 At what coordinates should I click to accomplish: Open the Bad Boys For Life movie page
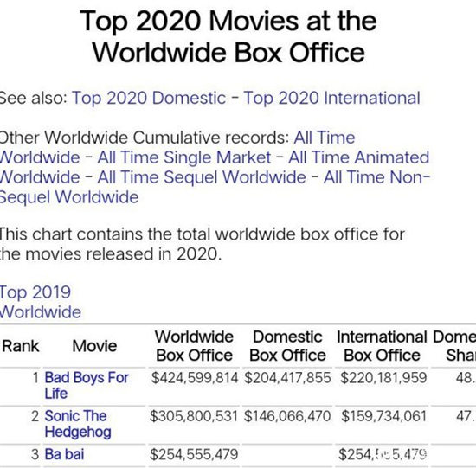pyautogui.click(x=87, y=386)
